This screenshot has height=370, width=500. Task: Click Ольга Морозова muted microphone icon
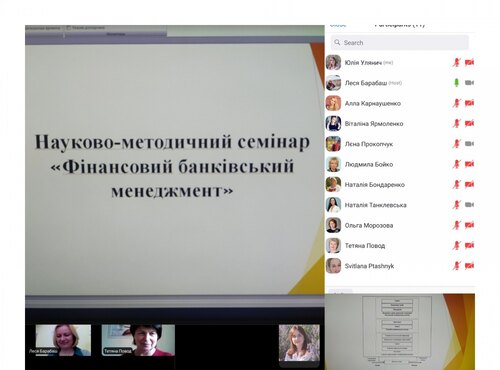tap(456, 225)
